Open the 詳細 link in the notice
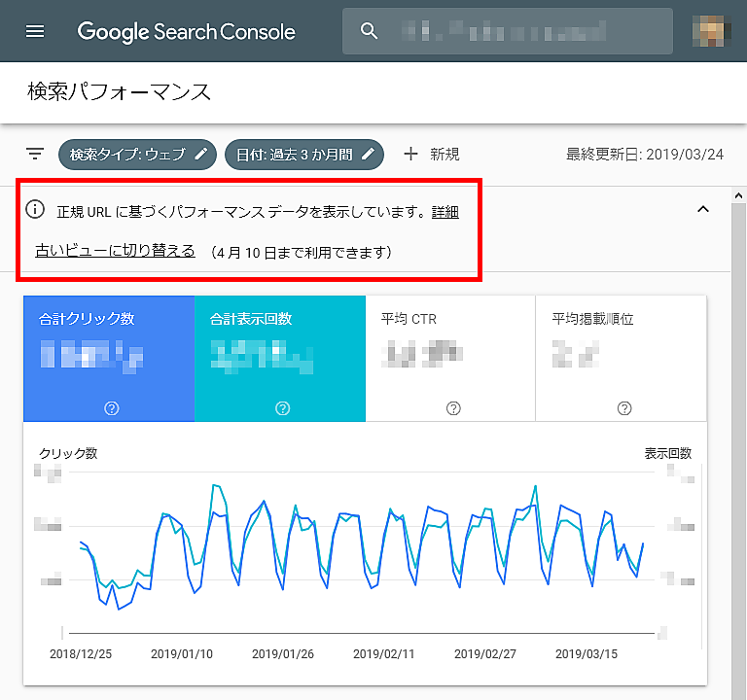 [445, 211]
